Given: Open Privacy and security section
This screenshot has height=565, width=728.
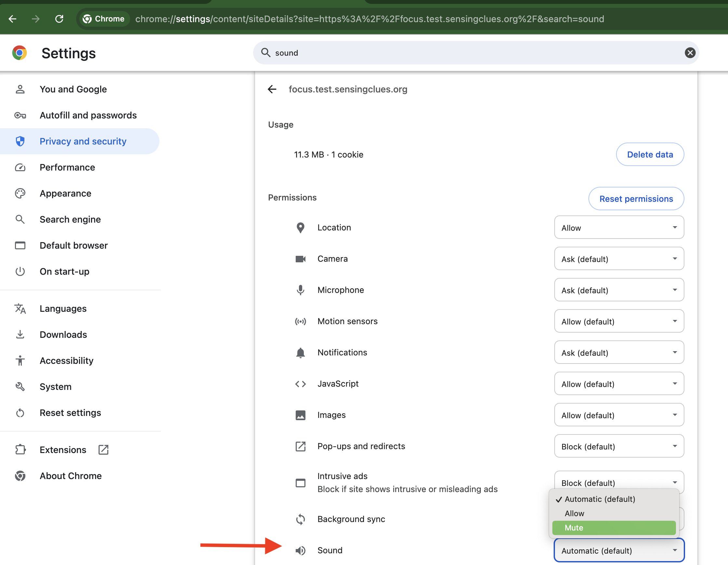Looking at the screenshot, I should pyautogui.click(x=83, y=142).
